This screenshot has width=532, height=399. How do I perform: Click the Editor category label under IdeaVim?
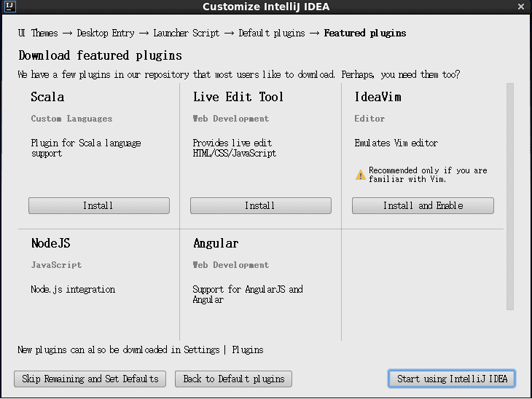coord(369,119)
